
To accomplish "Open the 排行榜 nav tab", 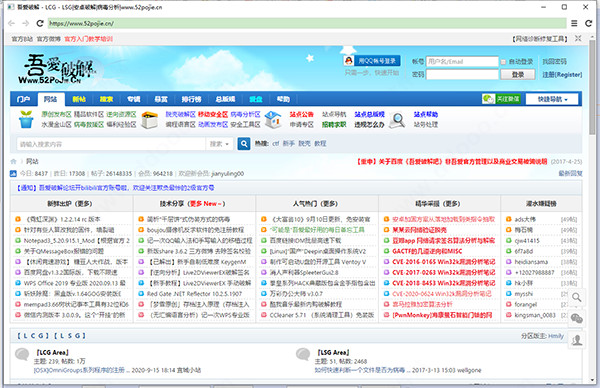I will (191, 99).
